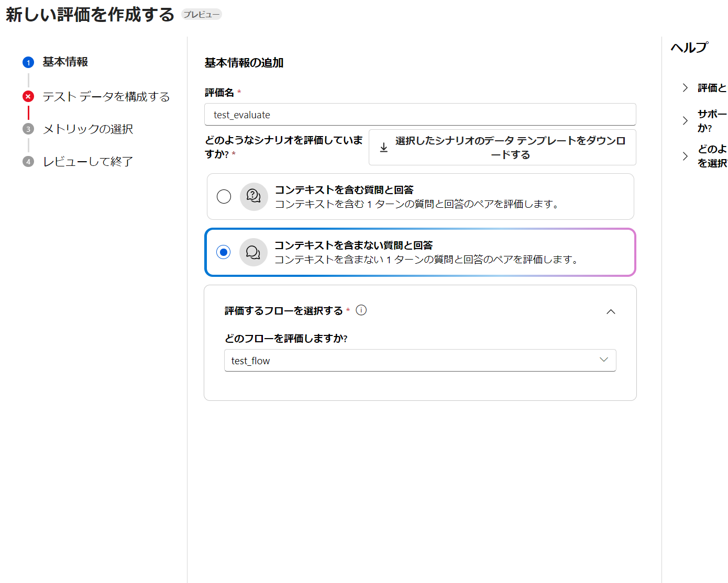
Task: Click the download arrow icon
Action: click(384, 148)
